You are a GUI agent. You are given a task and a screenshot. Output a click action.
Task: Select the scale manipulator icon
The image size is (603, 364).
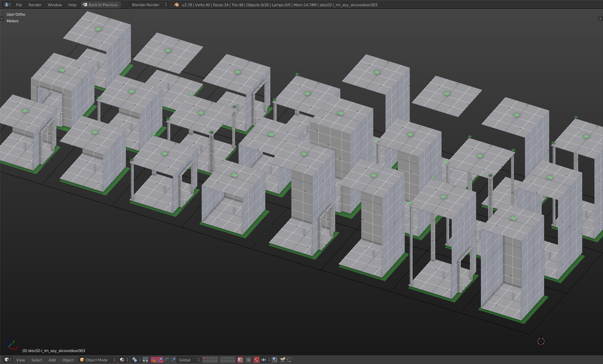173,360
